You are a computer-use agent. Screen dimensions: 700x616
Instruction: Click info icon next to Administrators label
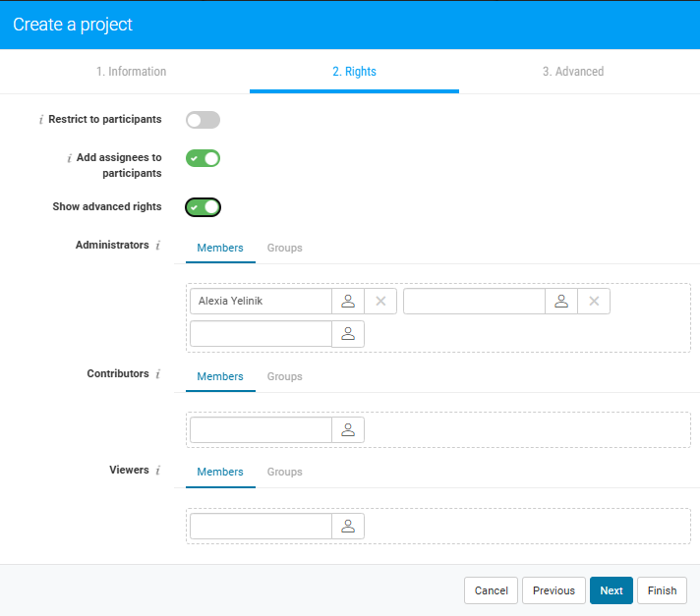click(157, 246)
